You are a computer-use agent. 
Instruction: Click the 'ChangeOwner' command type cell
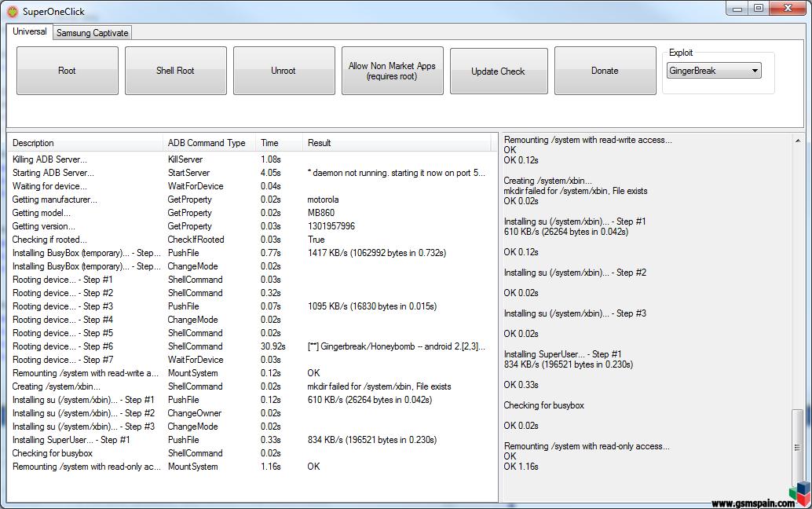(x=195, y=413)
